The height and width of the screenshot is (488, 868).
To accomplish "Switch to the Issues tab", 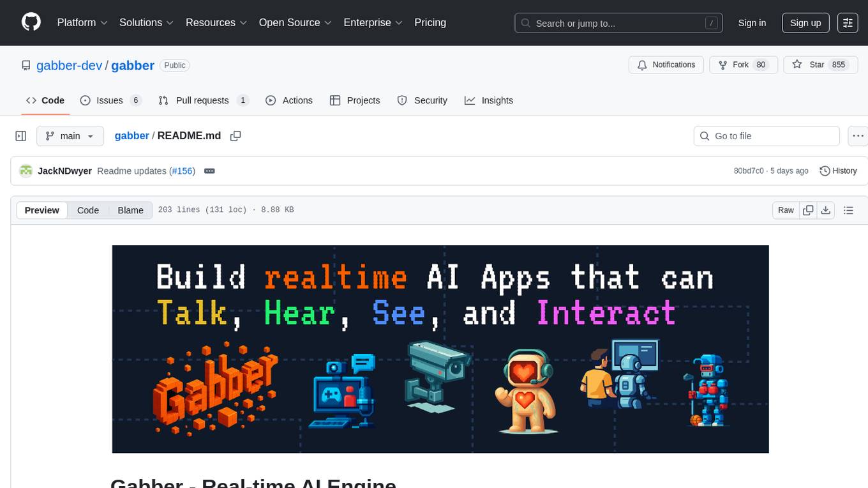I will click(x=110, y=100).
